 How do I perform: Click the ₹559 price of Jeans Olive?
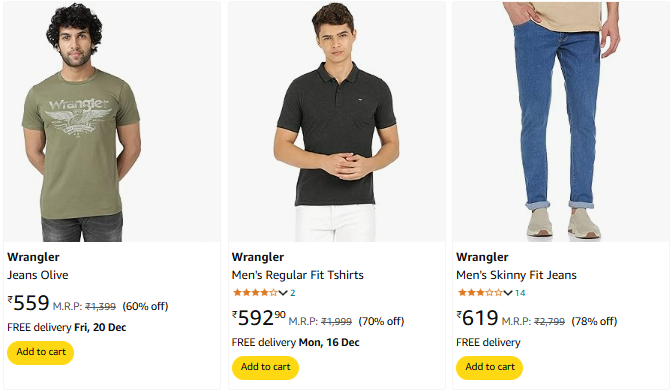(x=28, y=303)
